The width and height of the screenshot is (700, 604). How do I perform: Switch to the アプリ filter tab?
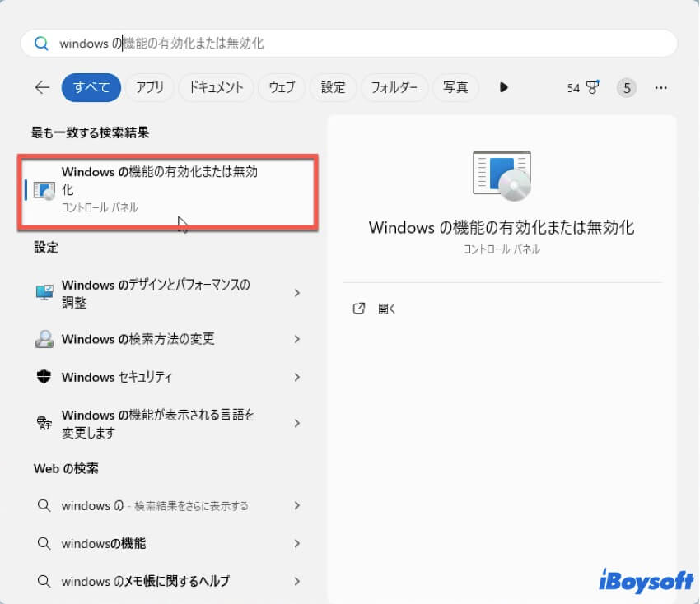tap(149, 87)
